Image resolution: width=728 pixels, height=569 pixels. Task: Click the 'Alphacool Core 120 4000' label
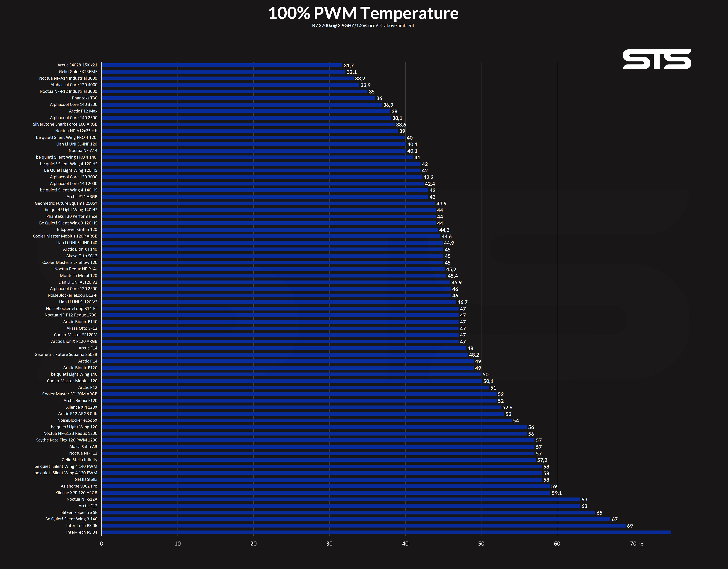click(74, 85)
